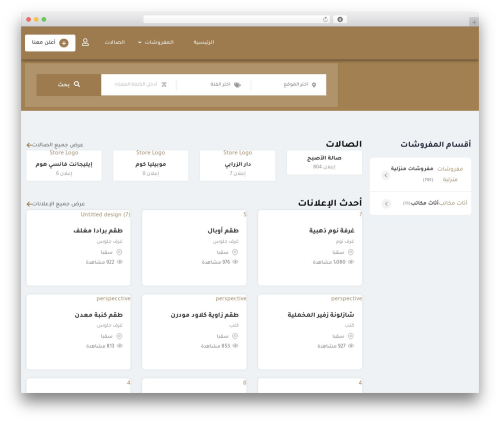The height and width of the screenshot is (423, 500).
Task: Click the user account icon in header
Action: point(85,42)
